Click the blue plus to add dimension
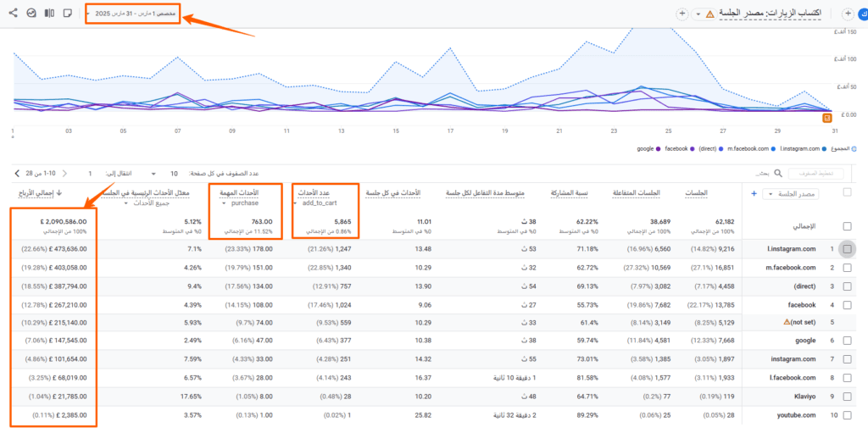 [754, 194]
